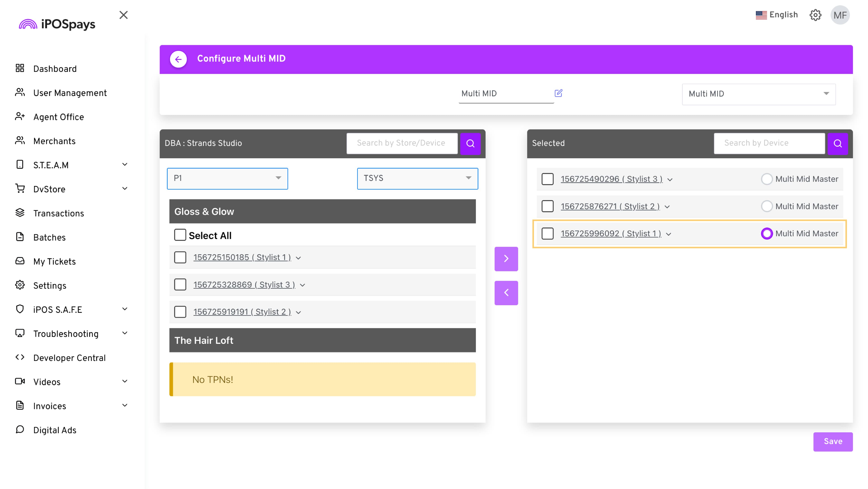Open device link 156725150185 ( Stylist 1 )
The width and height of the screenshot is (868, 489).
(x=242, y=257)
